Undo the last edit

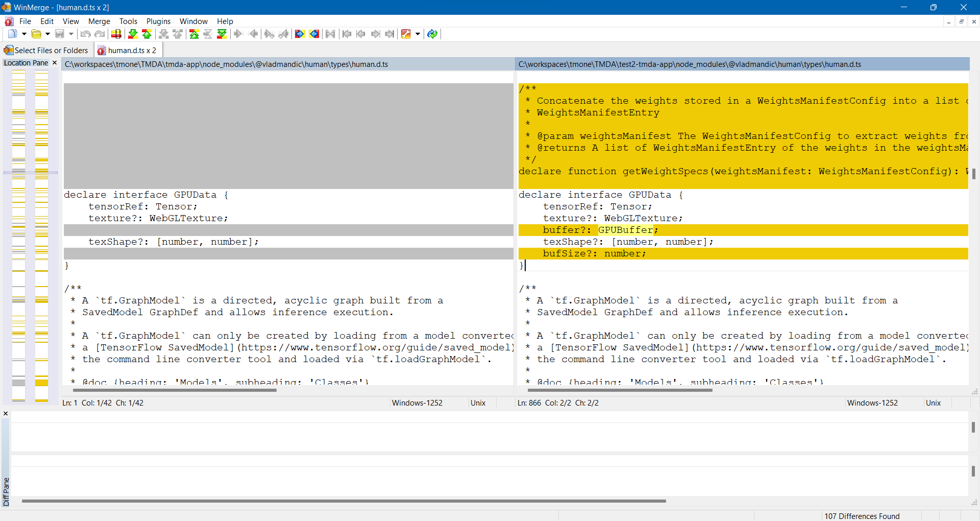click(x=85, y=34)
